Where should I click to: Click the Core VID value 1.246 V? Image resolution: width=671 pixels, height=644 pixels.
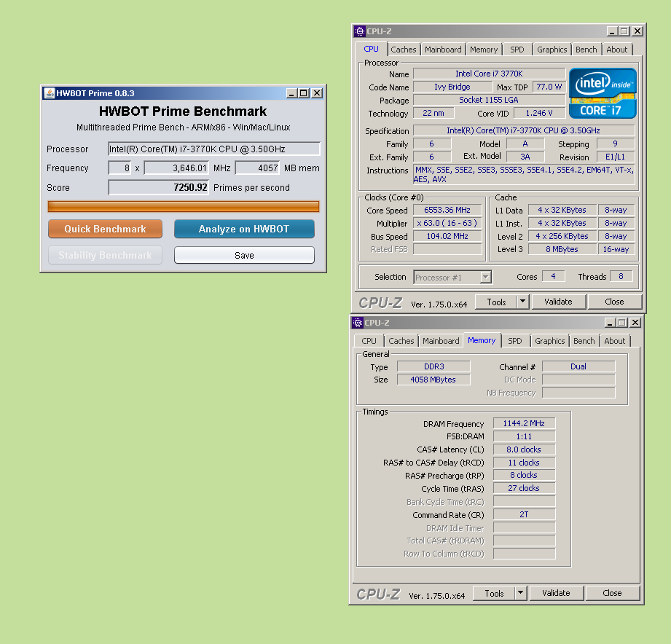(539, 113)
